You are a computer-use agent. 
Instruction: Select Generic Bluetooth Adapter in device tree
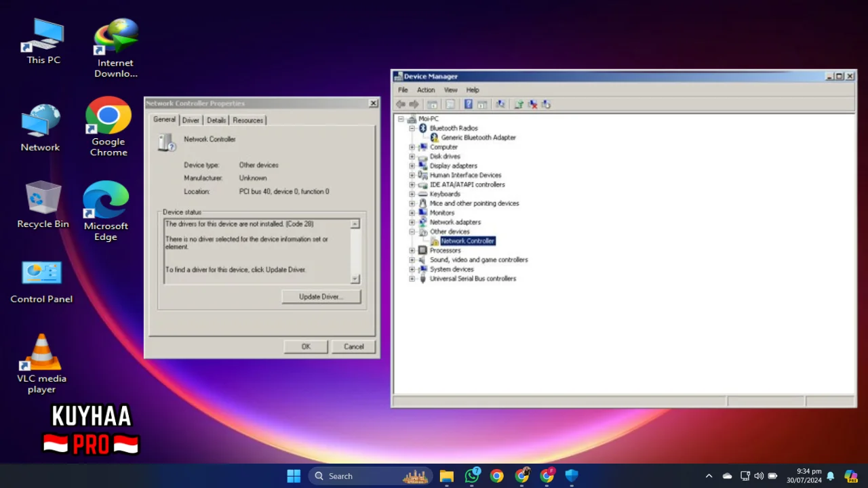tap(478, 138)
